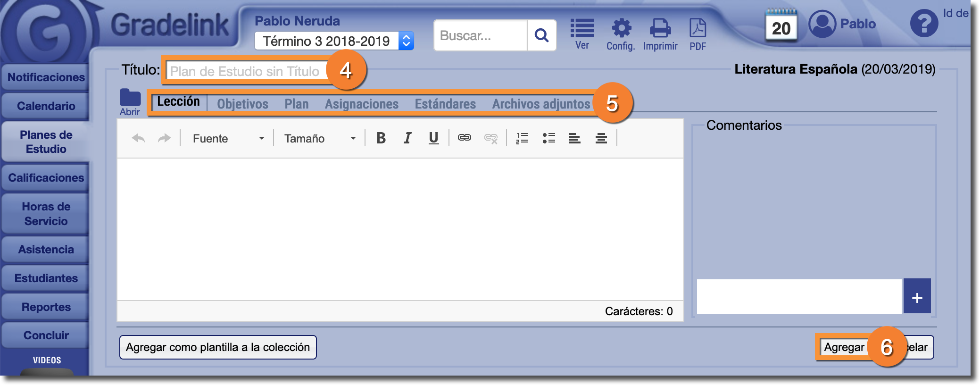Expand the Tamaño size dropdown

coord(319,139)
